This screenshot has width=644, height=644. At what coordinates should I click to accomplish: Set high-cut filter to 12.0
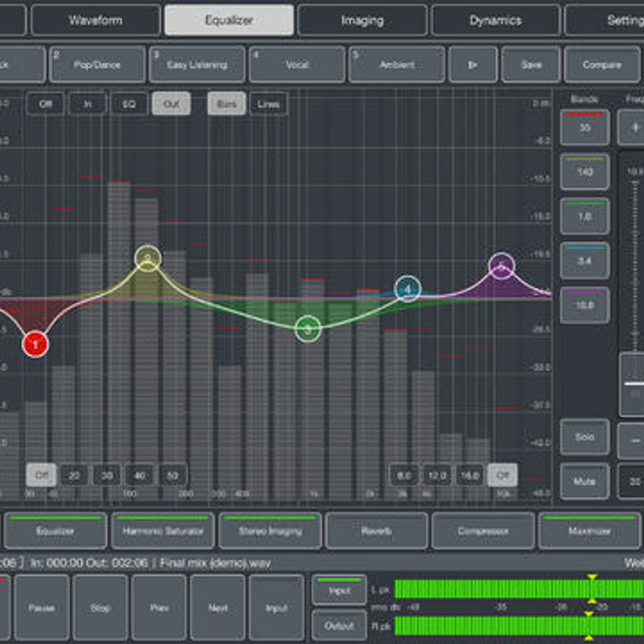point(437,475)
